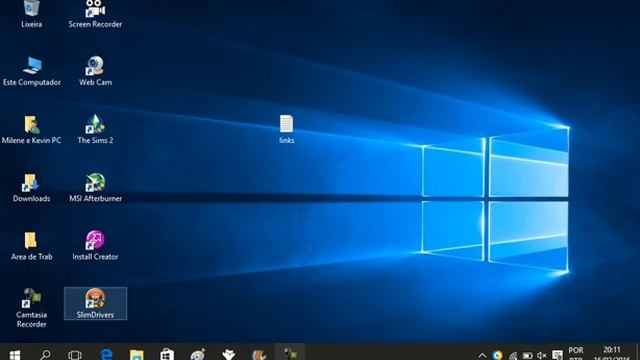Click the white fox-shaped taskbar icon
The image size is (640, 360).
coord(229,354)
